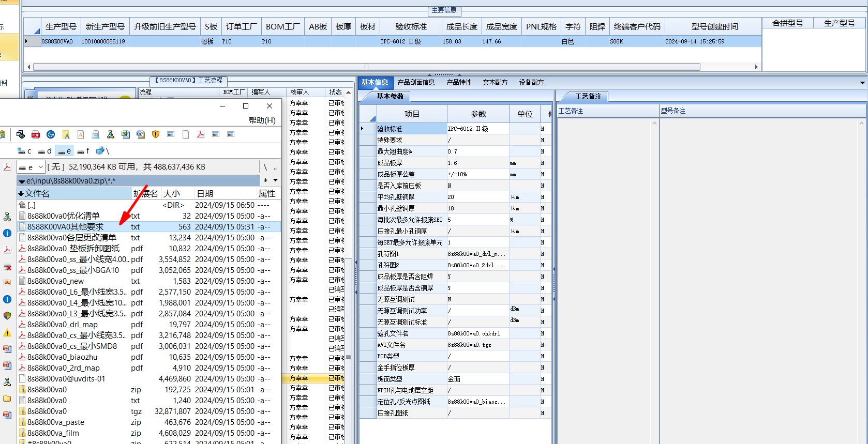The width and height of the screenshot is (868, 444).
Task: Click the 板面类型 value cell 全面
Action: (x=478, y=379)
